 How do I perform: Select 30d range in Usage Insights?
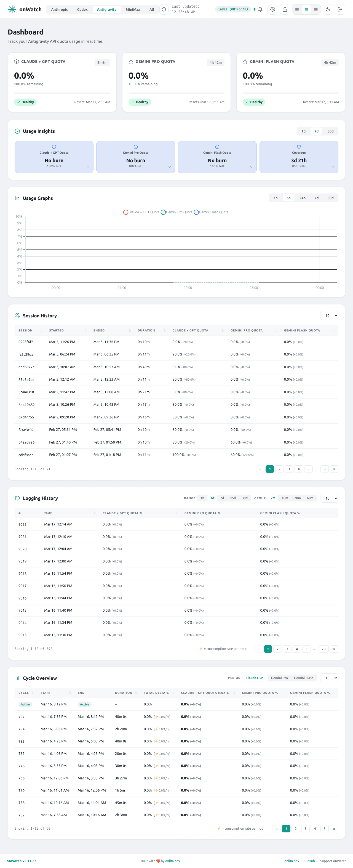(x=331, y=131)
